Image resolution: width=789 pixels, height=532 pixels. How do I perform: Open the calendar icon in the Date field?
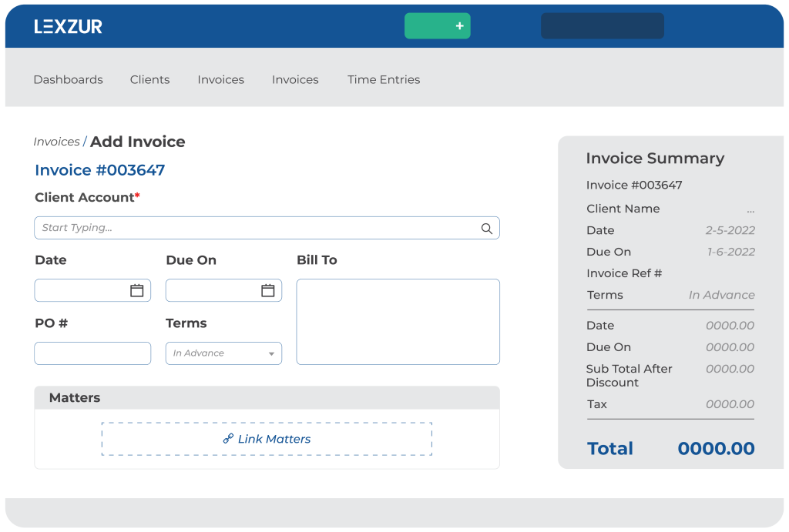coord(136,290)
